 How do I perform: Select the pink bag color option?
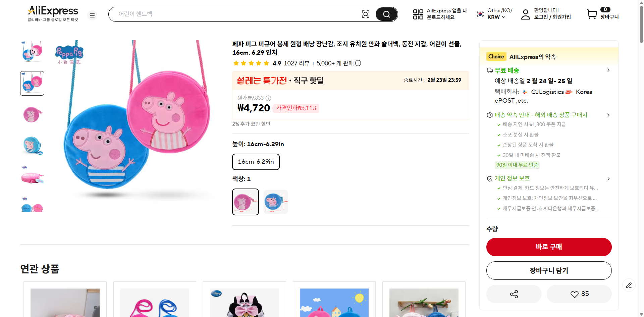(246, 202)
